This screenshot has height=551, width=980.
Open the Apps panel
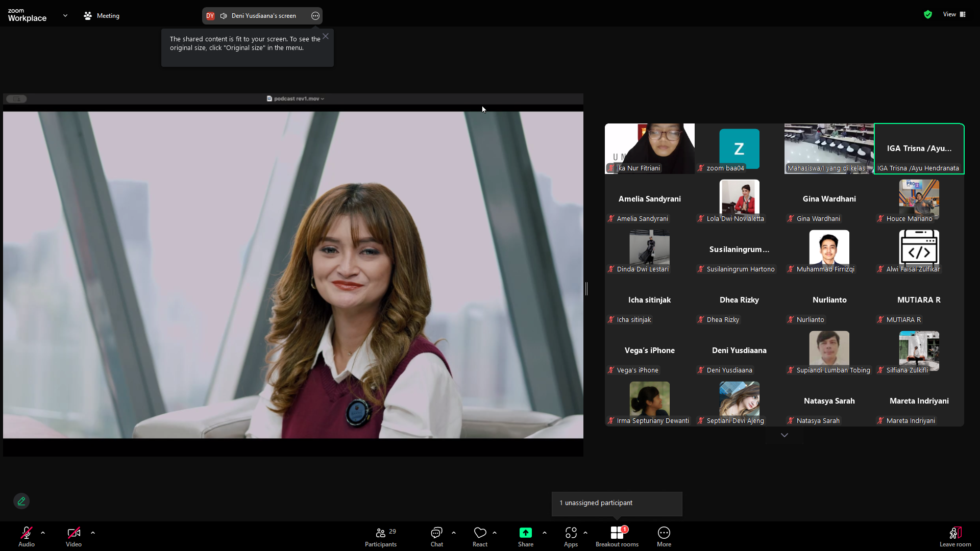[x=571, y=536]
